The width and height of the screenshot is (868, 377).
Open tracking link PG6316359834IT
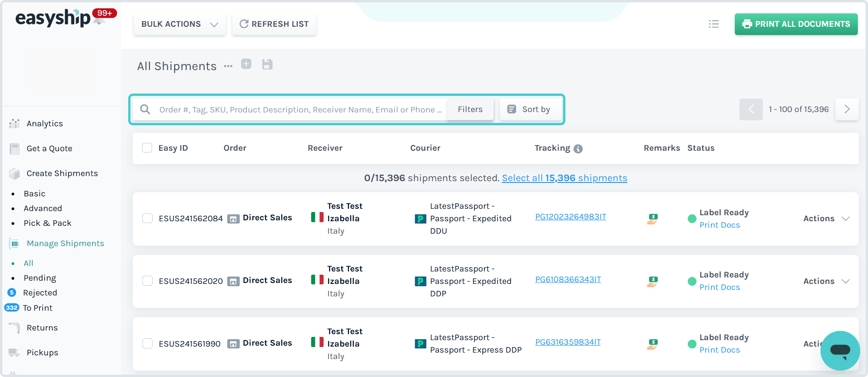tap(568, 342)
